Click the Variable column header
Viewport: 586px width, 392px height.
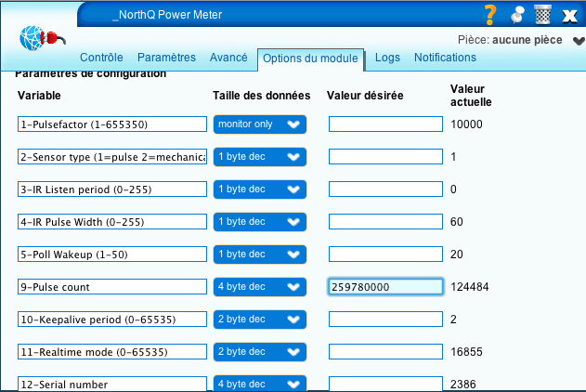point(39,96)
